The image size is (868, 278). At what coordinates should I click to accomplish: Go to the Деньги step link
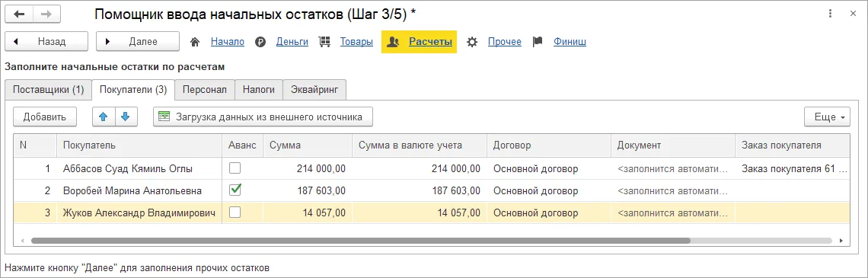coord(292,42)
